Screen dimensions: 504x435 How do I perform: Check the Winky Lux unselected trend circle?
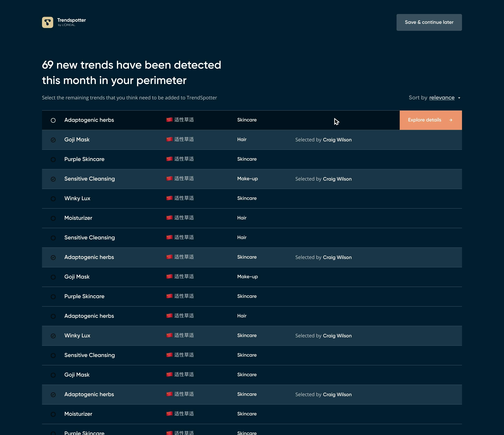click(53, 199)
